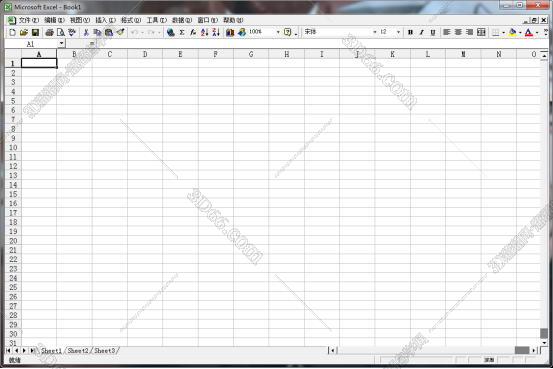The image size is (553, 369).
Task: Click the Drawing toolbar icon
Action: click(x=242, y=32)
